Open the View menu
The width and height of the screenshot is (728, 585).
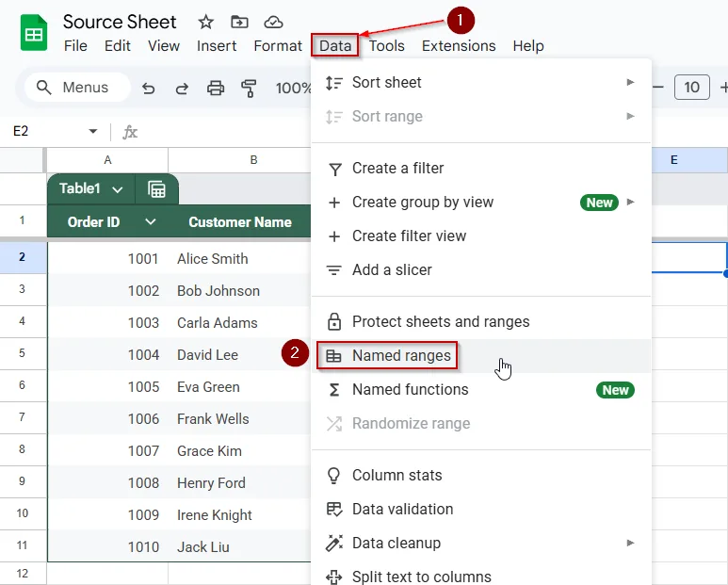tap(164, 46)
